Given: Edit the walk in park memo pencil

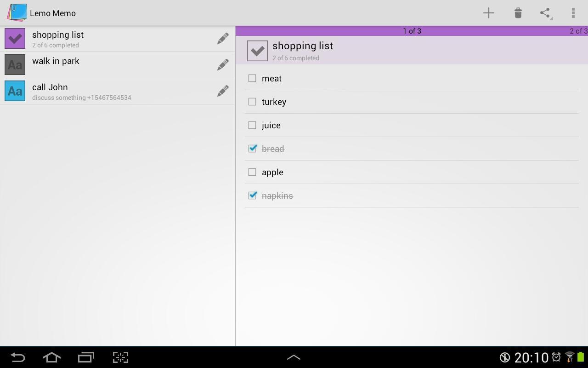Looking at the screenshot, I should click(223, 65).
